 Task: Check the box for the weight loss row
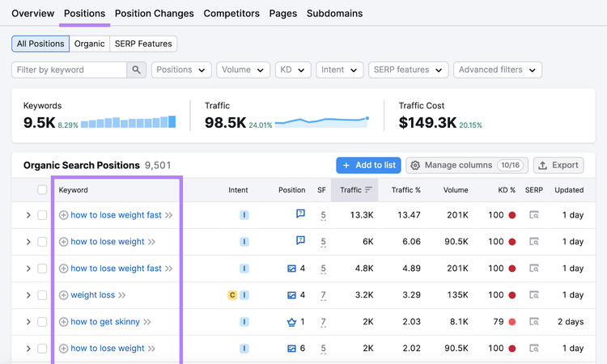[42, 295]
